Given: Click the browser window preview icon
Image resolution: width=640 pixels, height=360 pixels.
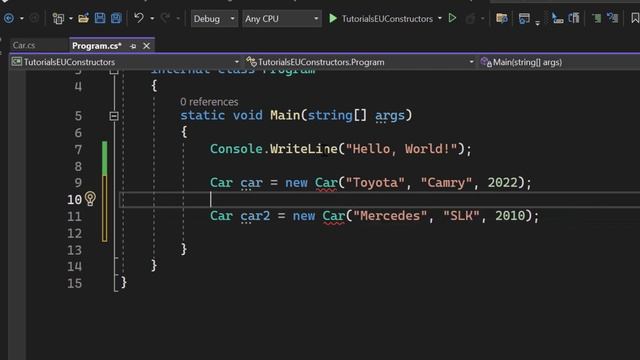Looking at the screenshot, I should coord(524,18).
